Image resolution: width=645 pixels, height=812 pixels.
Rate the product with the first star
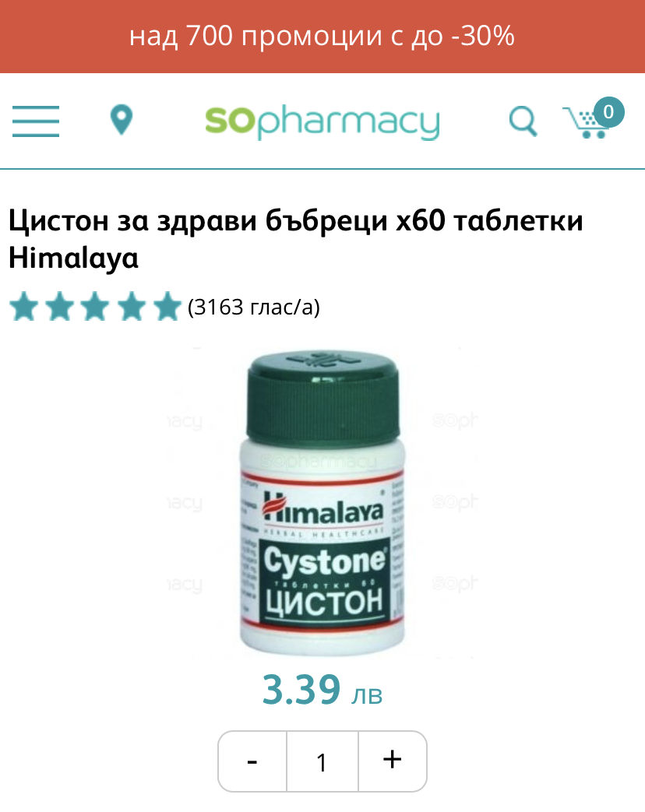pyautogui.click(x=24, y=307)
